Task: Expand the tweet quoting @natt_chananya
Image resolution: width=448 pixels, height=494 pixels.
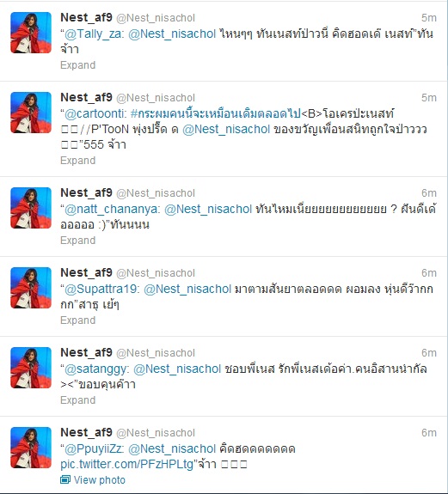Action: pyautogui.click(x=78, y=240)
